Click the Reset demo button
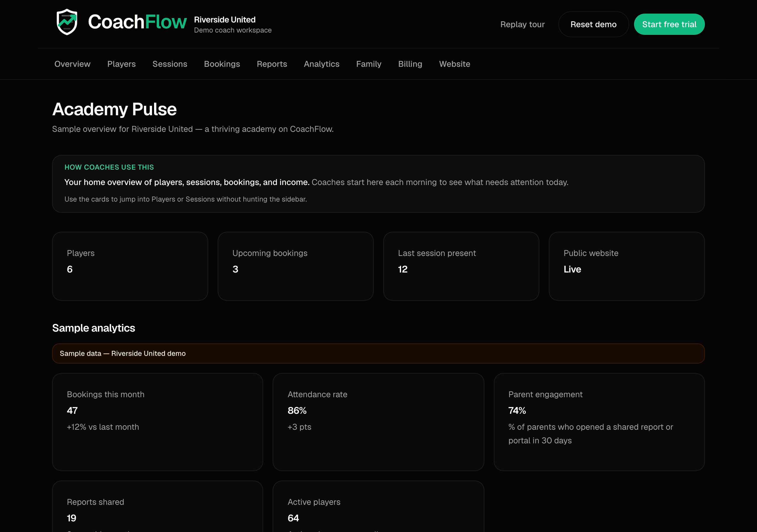The image size is (757, 532). point(593,25)
